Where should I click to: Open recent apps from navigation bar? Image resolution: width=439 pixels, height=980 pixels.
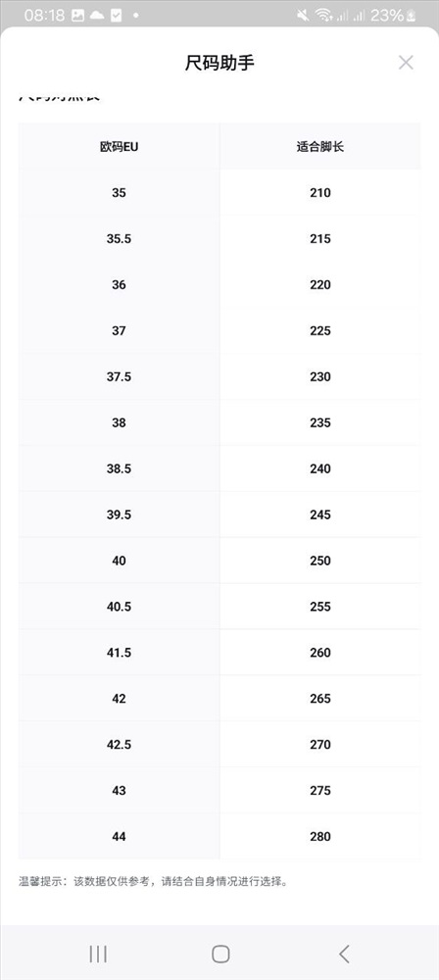click(98, 954)
